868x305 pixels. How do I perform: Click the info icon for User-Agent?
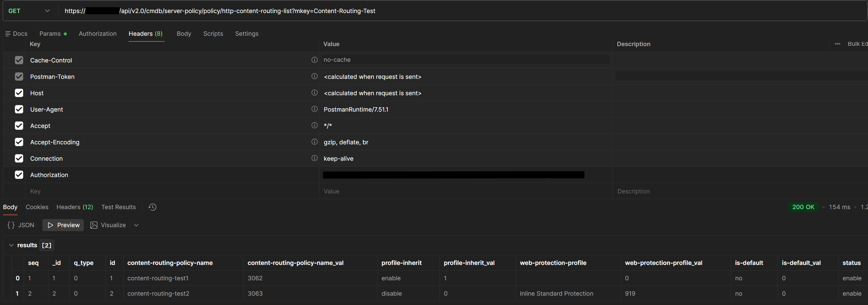pos(314,109)
